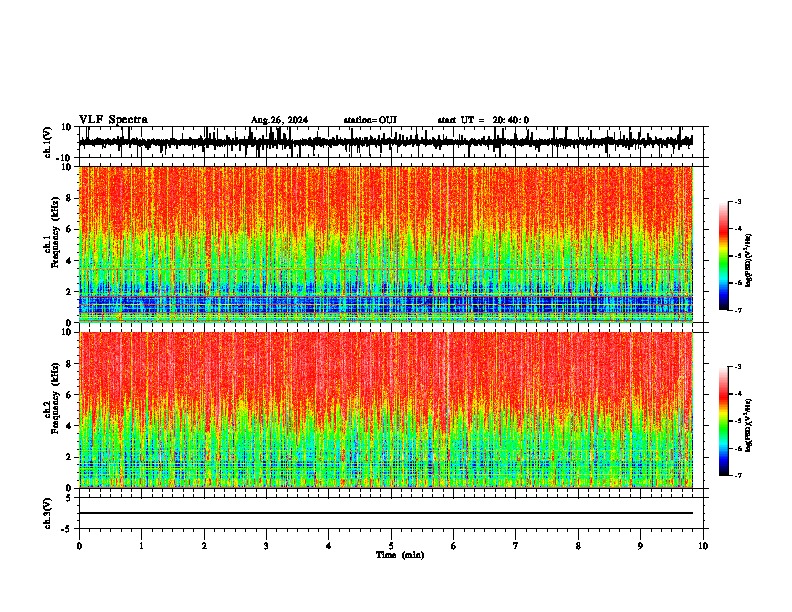Click the time axis tick label "8"
This screenshot has height=612, width=792.
[578, 546]
